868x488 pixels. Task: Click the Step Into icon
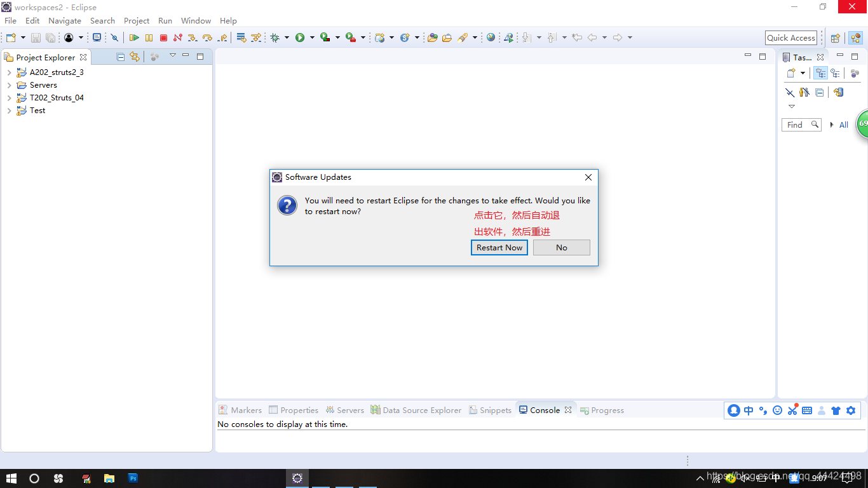(193, 37)
